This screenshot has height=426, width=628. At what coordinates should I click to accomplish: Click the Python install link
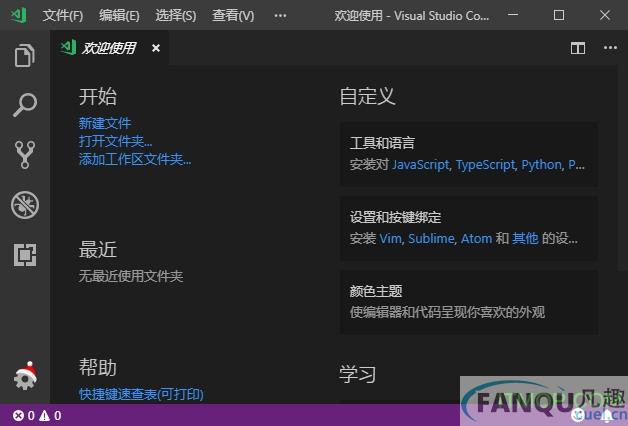pyautogui.click(x=541, y=165)
